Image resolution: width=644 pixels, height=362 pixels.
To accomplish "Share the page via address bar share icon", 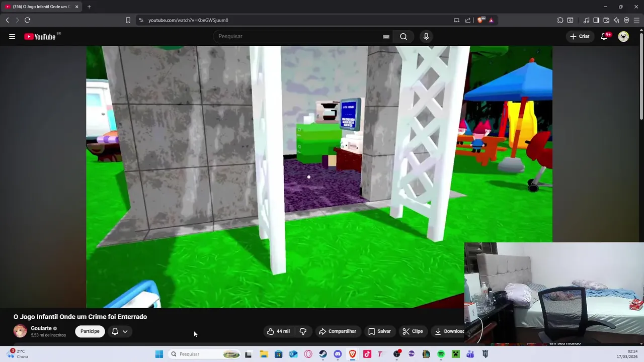I will coord(468,20).
